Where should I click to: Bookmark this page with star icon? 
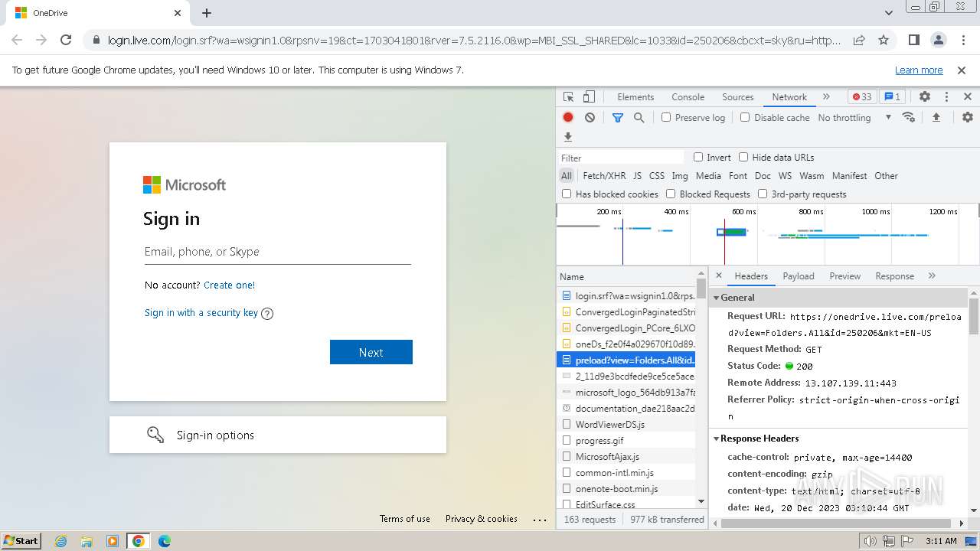(884, 40)
